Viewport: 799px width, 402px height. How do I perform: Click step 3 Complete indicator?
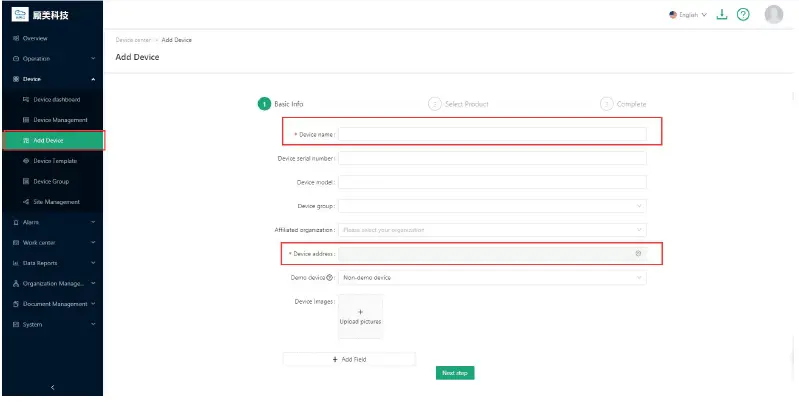click(x=623, y=104)
